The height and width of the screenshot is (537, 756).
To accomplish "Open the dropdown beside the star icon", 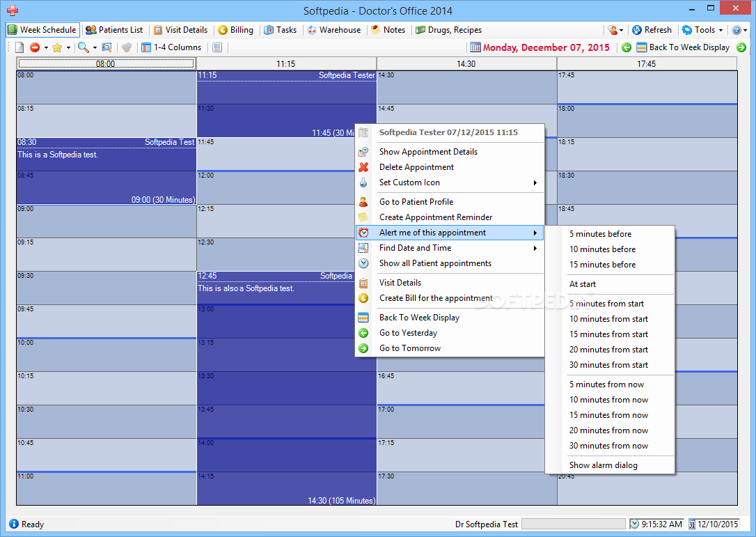I will pos(68,47).
